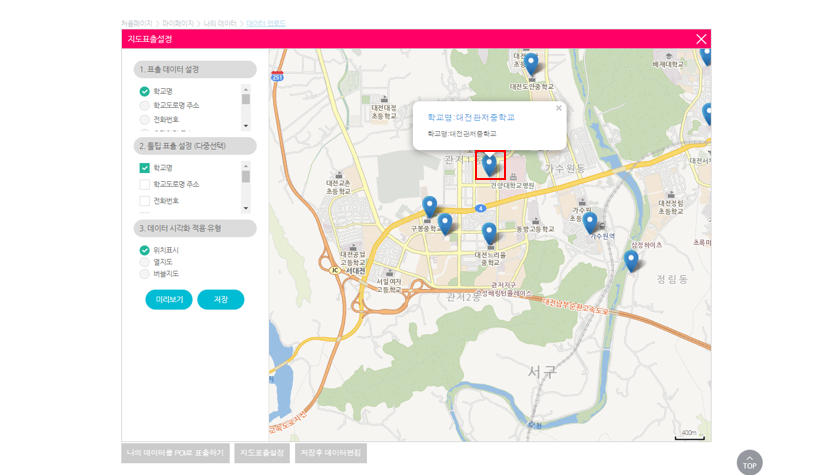The image size is (834, 475).
Task: Open the 저장후 데이터편집 tab
Action: (331, 453)
